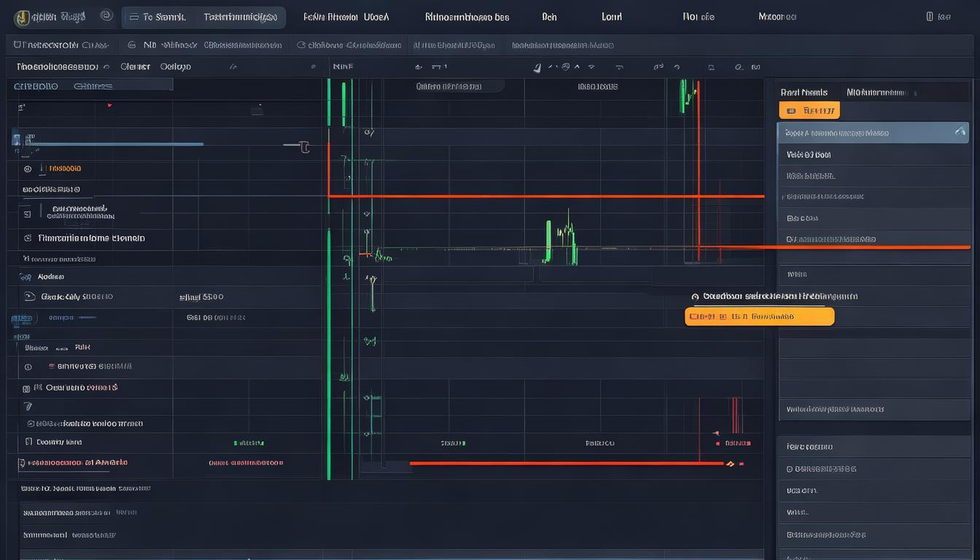The image size is (980, 560).
Task: Click the phone-shaped icon at top-right corner
Action: pyautogui.click(x=929, y=17)
